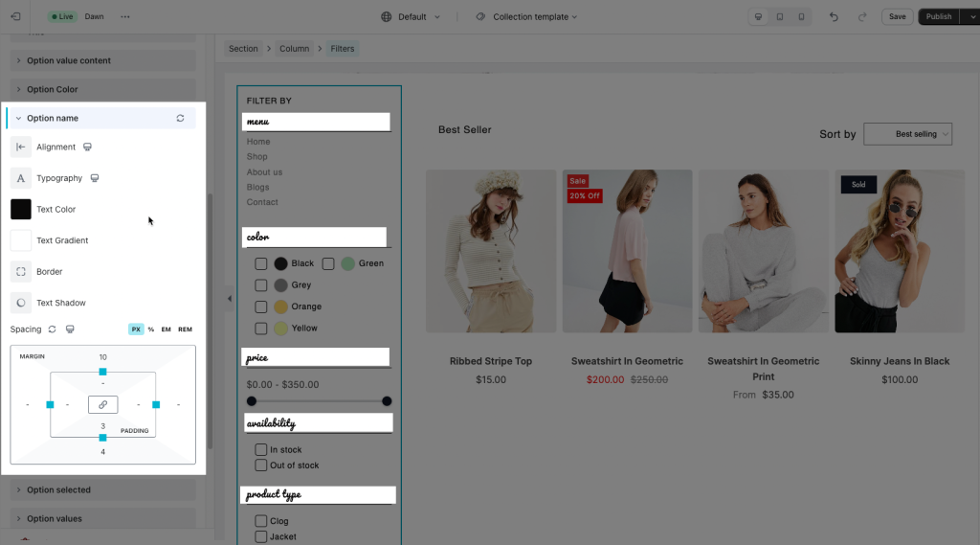
Task: Expand the Option values section
Action: [x=103, y=519]
